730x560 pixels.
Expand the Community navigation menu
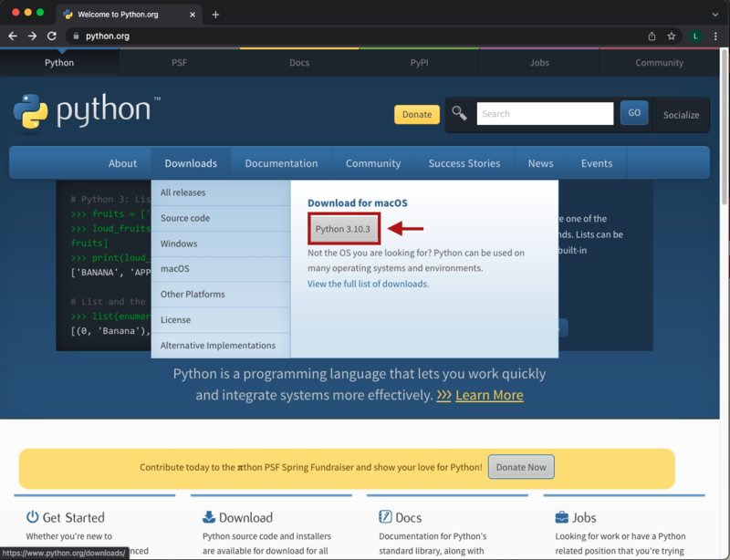[x=373, y=162]
